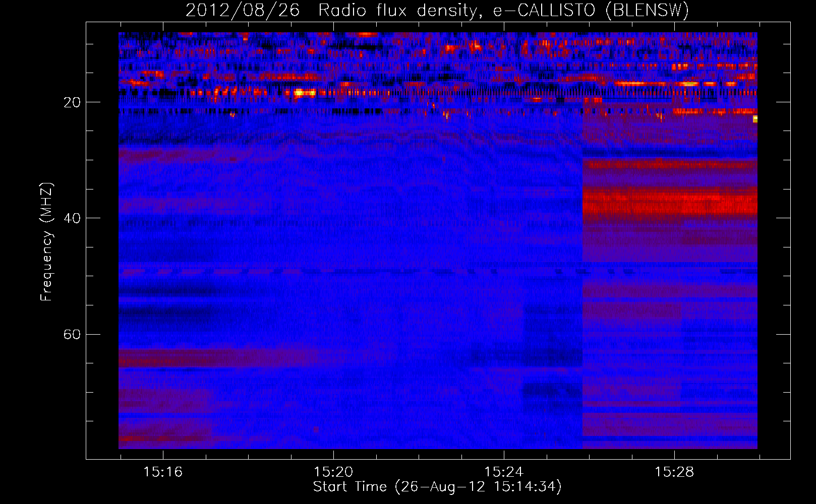The height and width of the screenshot is (504, 816).
Task: Click the 15:16 time tick label
Action: [x=163, y=472]
